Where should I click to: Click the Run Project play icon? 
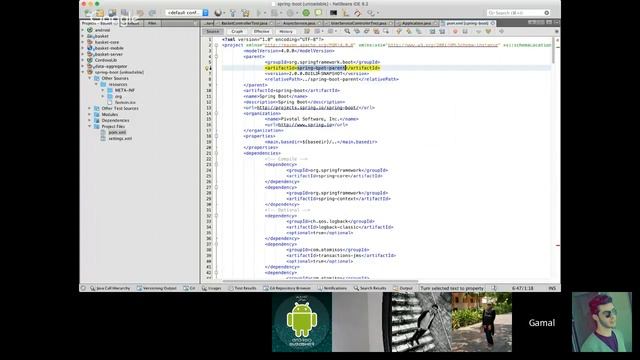pos(258,13)
